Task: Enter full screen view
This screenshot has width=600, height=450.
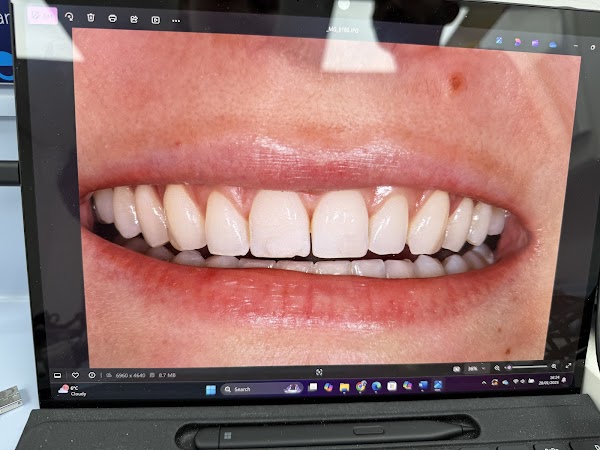Action: point(569,366)
